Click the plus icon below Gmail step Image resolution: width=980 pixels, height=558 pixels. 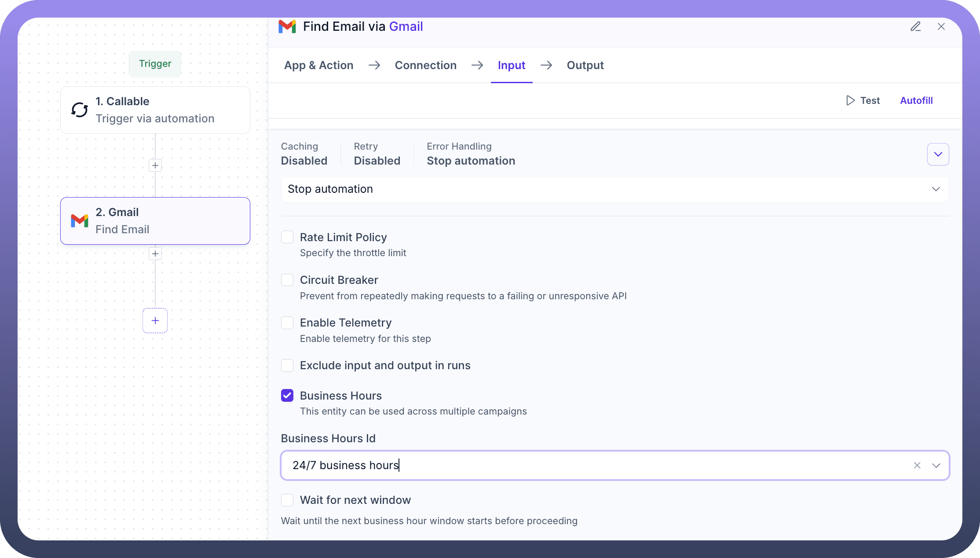pos(155,253)
